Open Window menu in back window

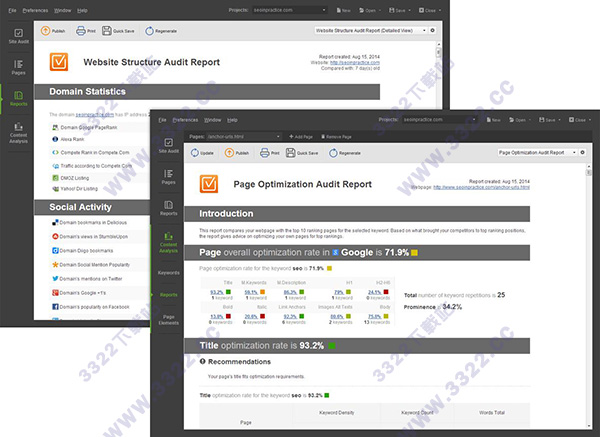click(62, 10)
